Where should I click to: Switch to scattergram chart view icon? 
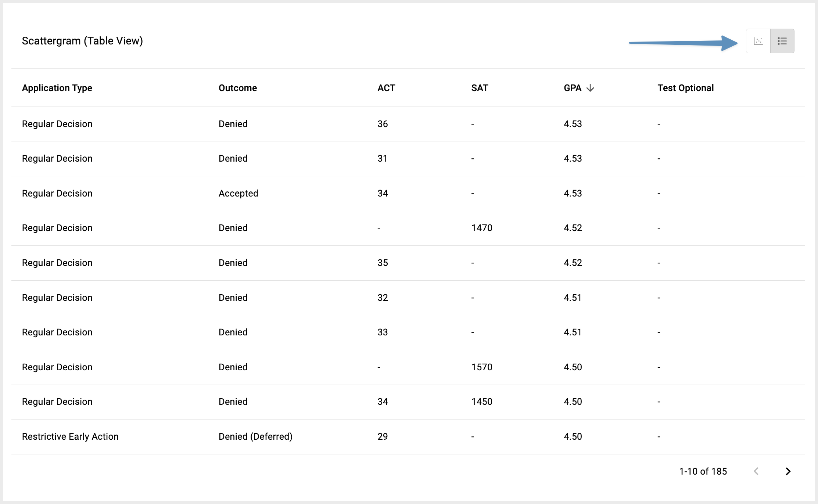pyautogui.click(x=758, y=41)
